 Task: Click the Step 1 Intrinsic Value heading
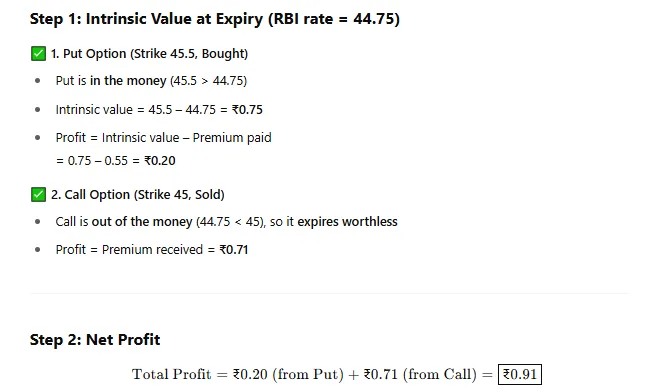click(x=215, y=19)
